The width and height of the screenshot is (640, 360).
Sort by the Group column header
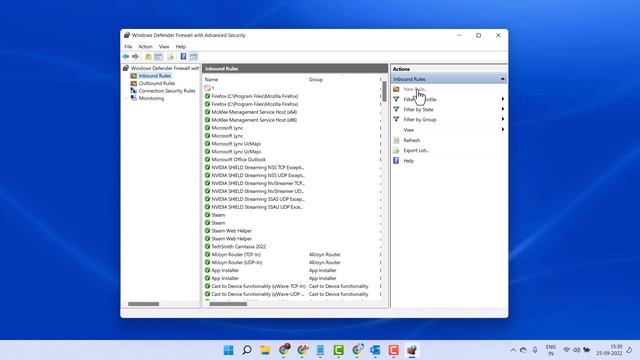tap(316, 80)
